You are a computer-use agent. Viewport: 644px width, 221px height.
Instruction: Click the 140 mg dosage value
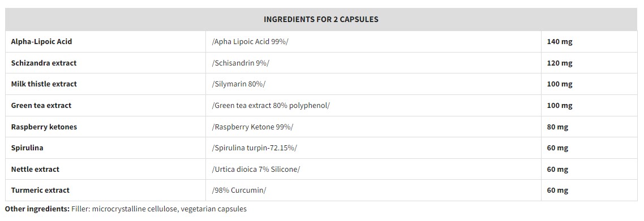559,41
